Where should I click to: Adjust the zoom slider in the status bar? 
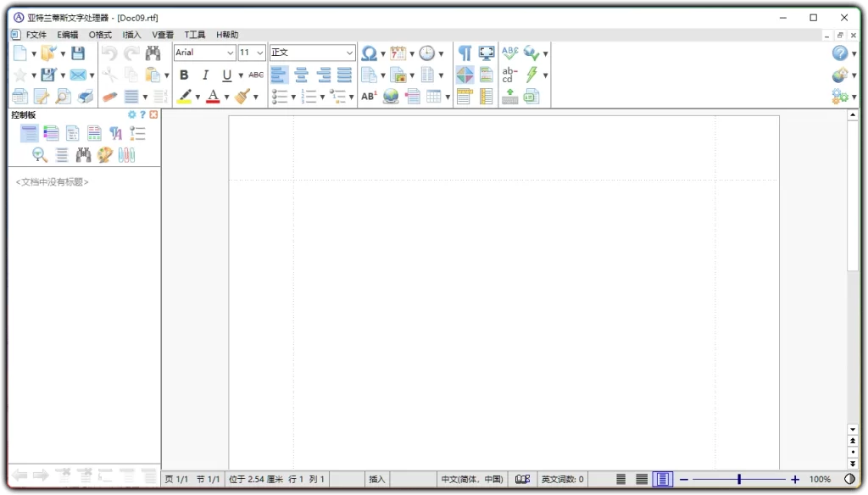point(738,479)
